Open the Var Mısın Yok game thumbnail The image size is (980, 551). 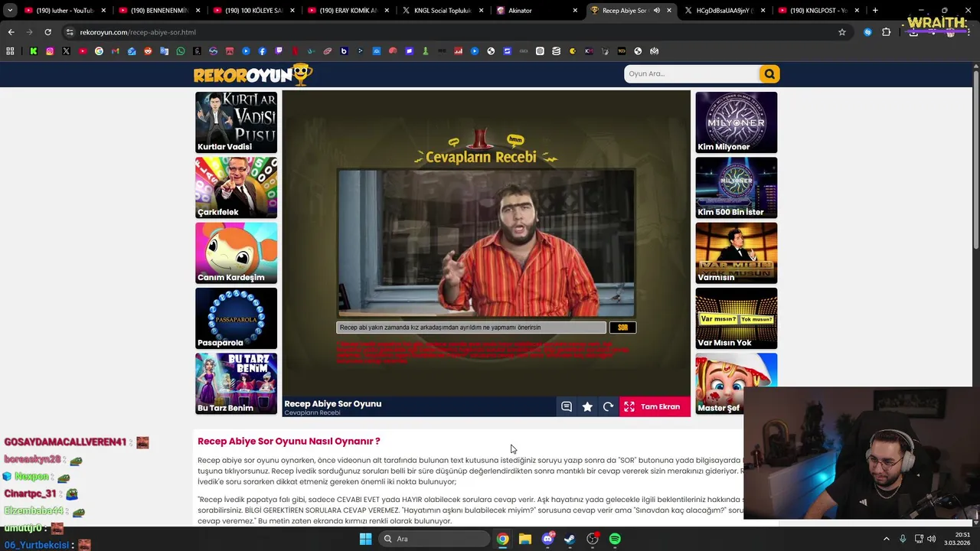point(736,318)
